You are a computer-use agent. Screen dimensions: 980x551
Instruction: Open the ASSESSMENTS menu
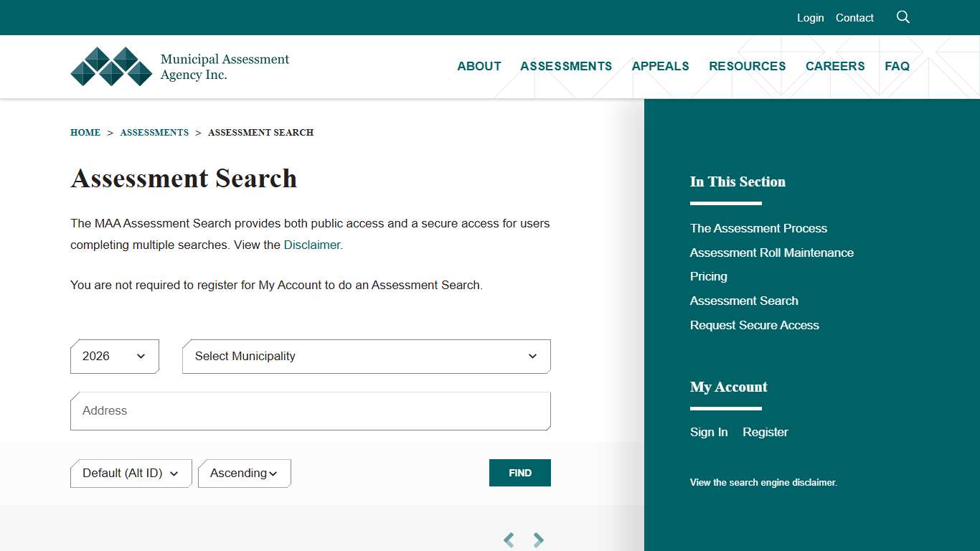pos(566,66)
